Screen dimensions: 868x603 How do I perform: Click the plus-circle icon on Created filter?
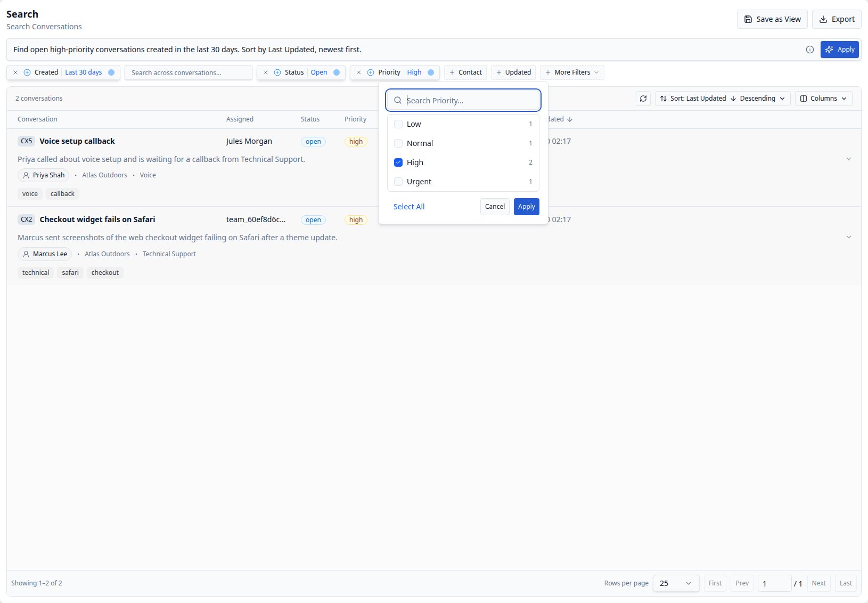pyautogui.click(x=27, y=72)
